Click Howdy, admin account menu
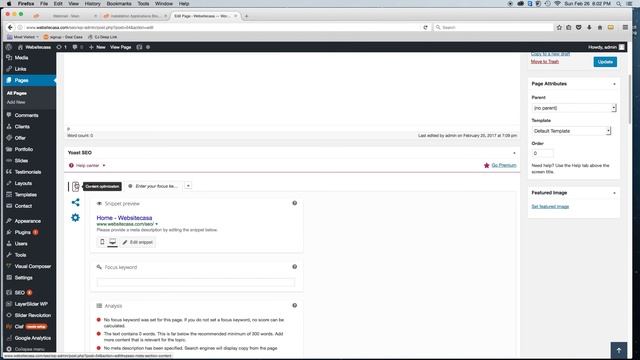 [606, 47]
